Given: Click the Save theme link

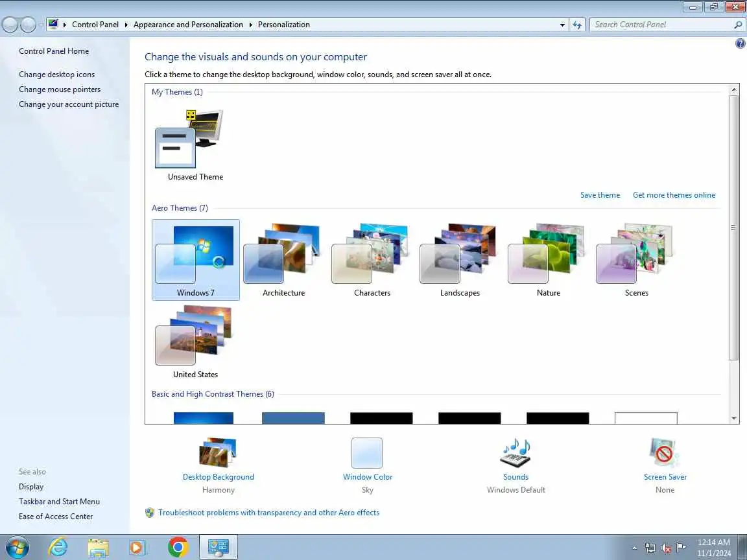Looking at the screenshot, I should coord(600,194).
